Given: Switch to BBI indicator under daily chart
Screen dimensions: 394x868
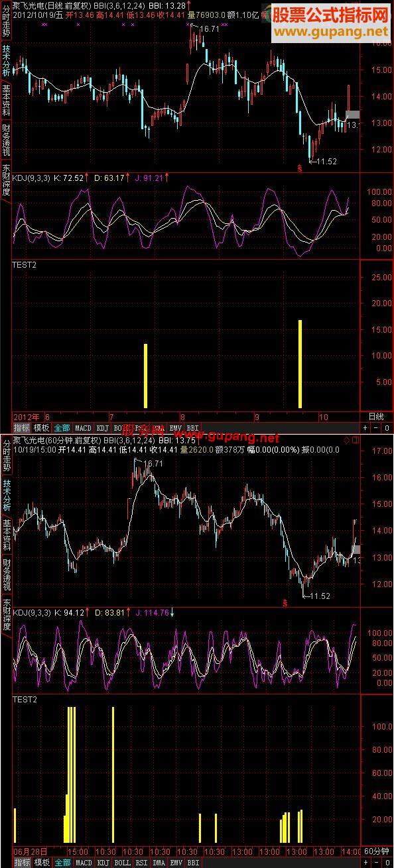Looking at the screenshot, I should click(192, 428).
